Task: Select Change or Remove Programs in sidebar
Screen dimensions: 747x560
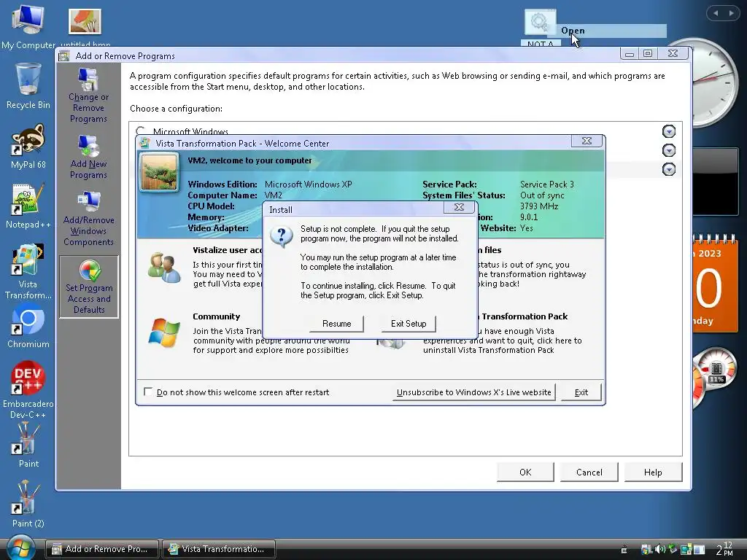Action: coord(88,96)
